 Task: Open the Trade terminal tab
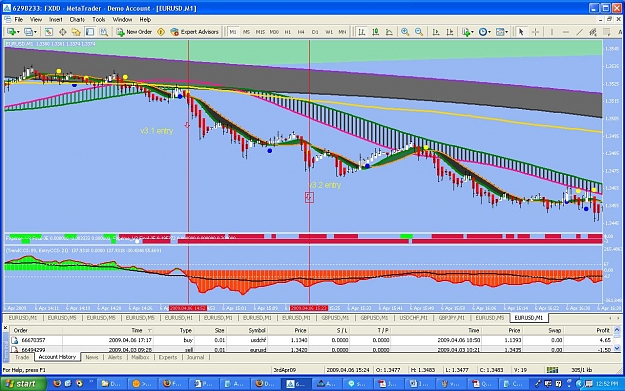point(22,357)
